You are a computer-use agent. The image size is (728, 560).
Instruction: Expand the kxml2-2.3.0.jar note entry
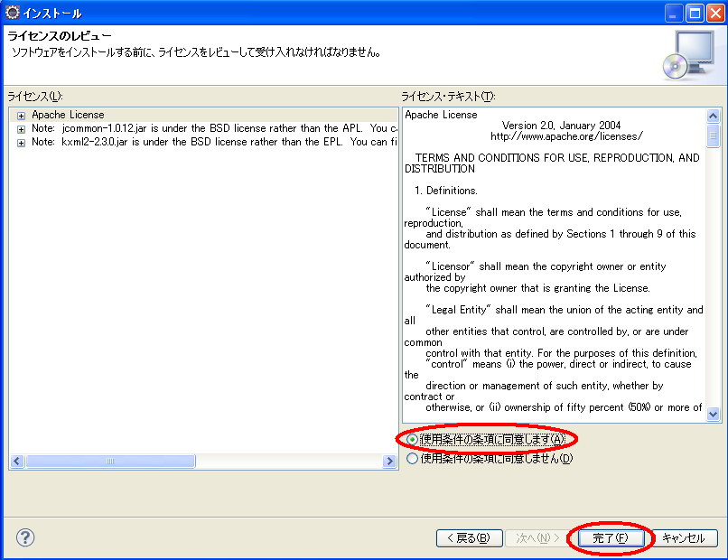pyautogui.click(x=21, y=143)
